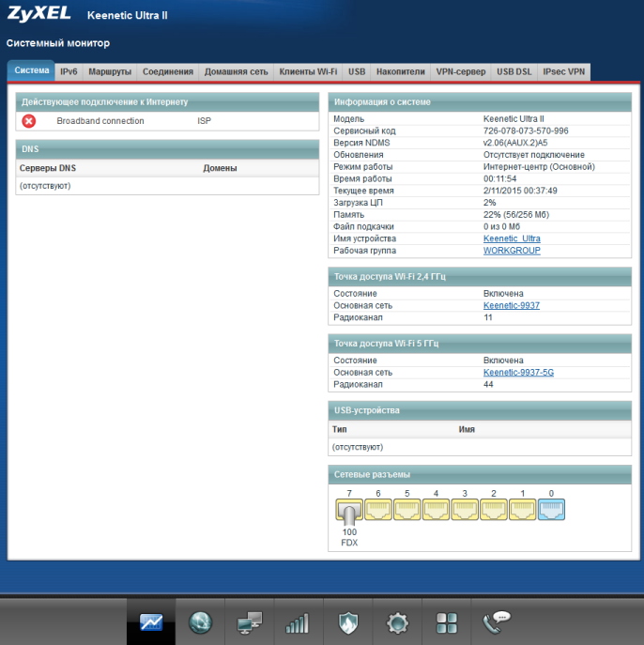
Task: Click network port 6 icon
Action: [378, 509]
